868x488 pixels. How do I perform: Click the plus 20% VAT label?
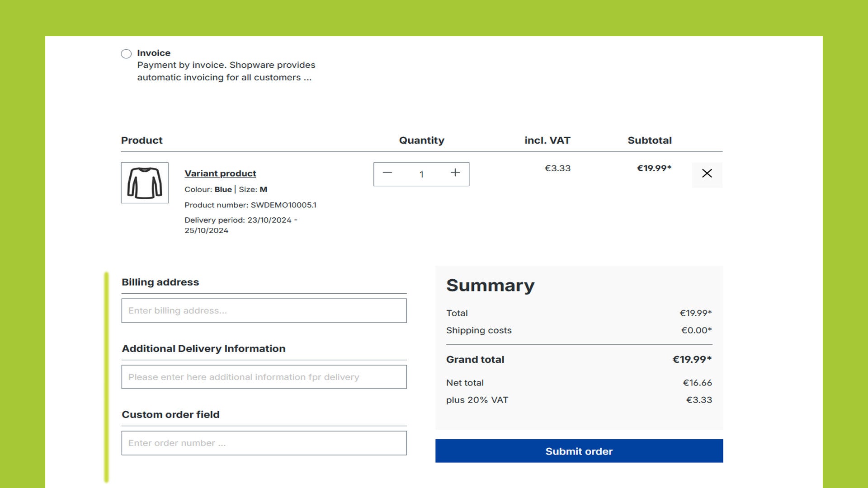(477, 400)
